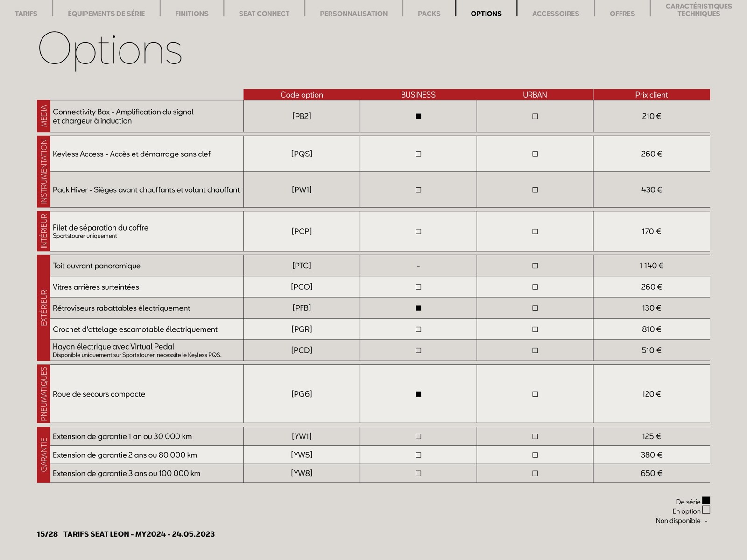
Task: Select the PERSONNALISATION tab
Action: (354, 14)
